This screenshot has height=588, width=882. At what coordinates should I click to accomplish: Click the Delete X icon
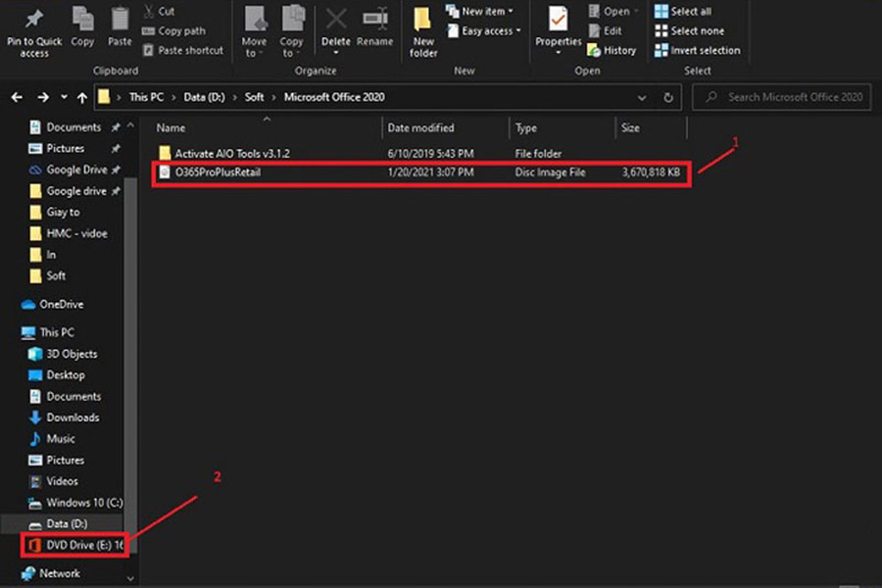click(x=336, y=20)
